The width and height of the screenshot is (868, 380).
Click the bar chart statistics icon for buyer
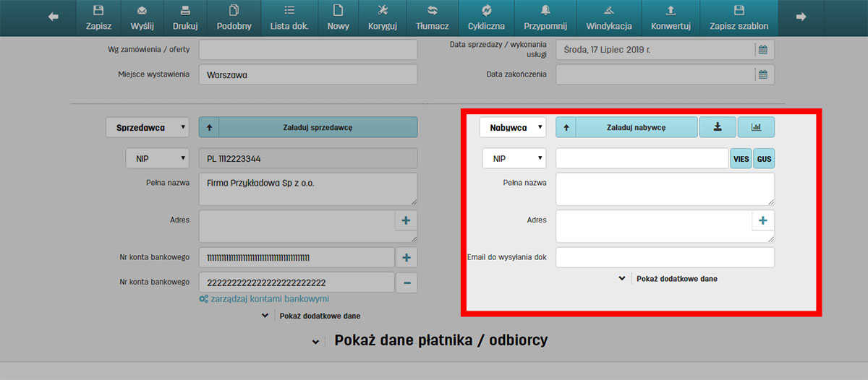point(757,127)
